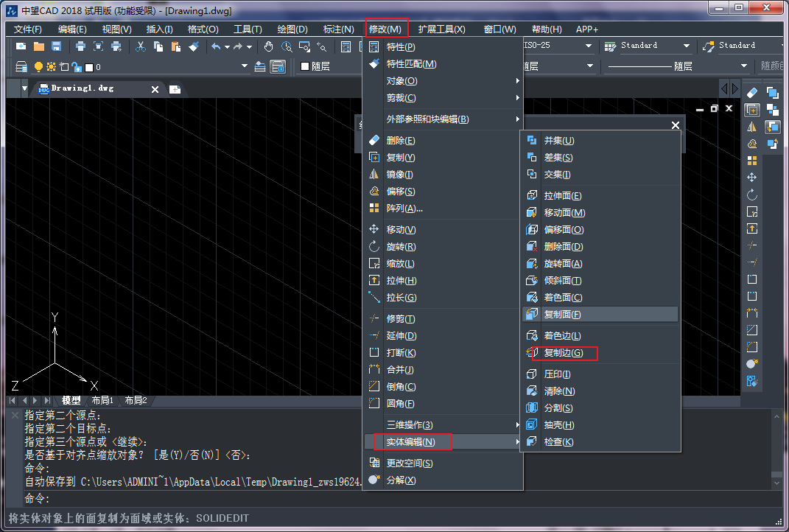Open the layer selection dropdown
This screenshot has width=789, height=532.
point(245,64)
